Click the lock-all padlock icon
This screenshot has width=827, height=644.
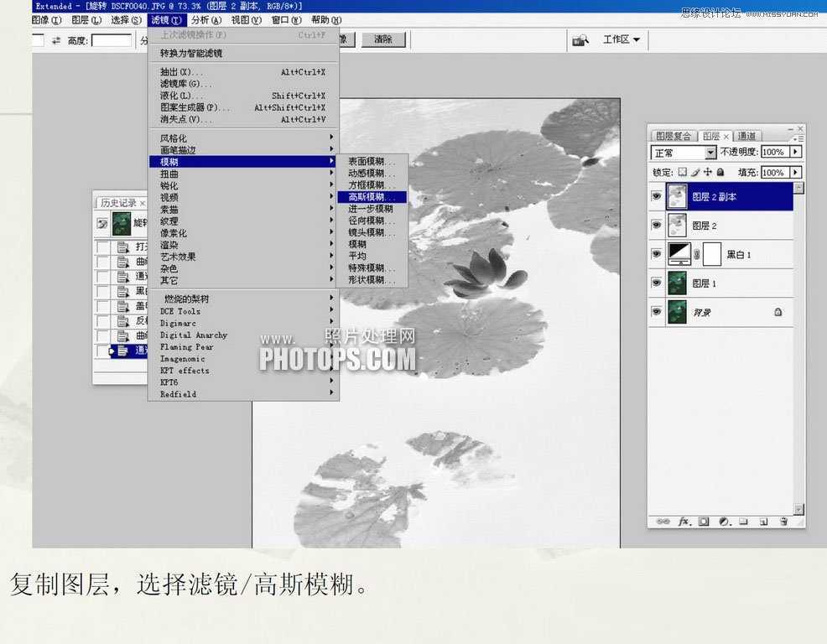tap(720, 172)
